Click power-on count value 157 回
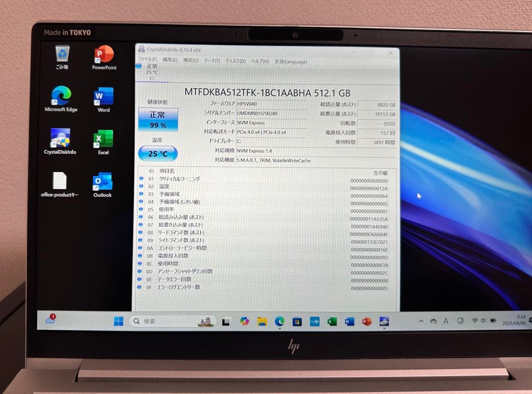Screen dimensions: 532x394 click(x=377, y=133)
